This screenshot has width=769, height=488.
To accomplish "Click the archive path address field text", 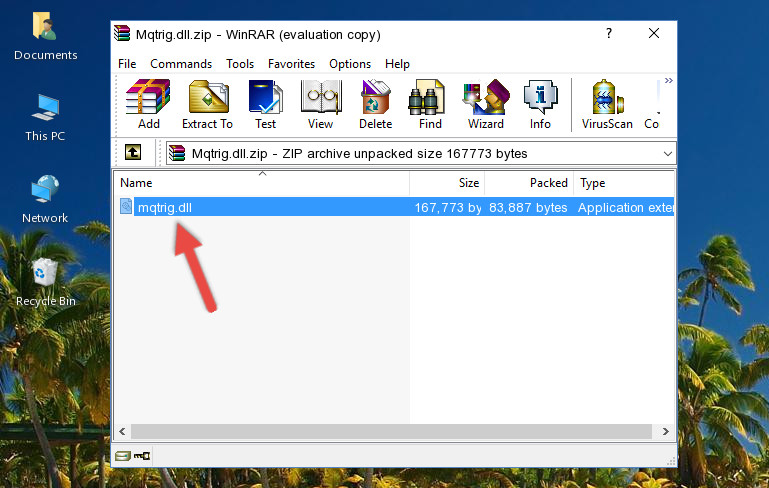I will click(x=359, y=154).
